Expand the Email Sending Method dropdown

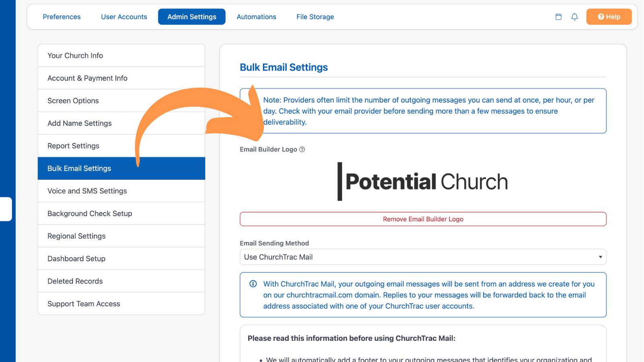pos(423,257)
